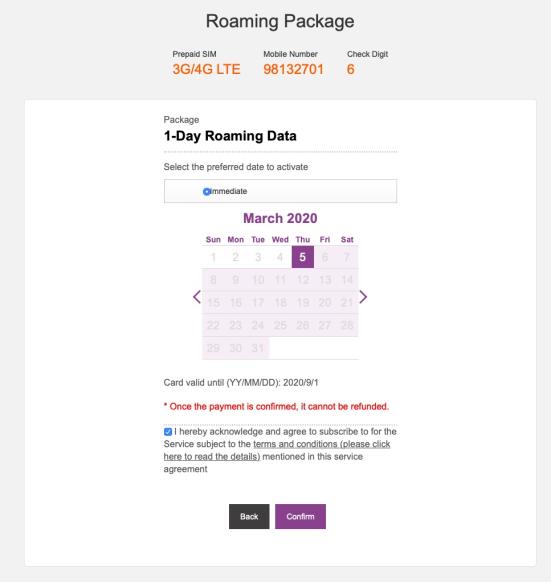551x582 pixels.
Task: Choose March 29 in the last row
Action: [x=213, y=348]
